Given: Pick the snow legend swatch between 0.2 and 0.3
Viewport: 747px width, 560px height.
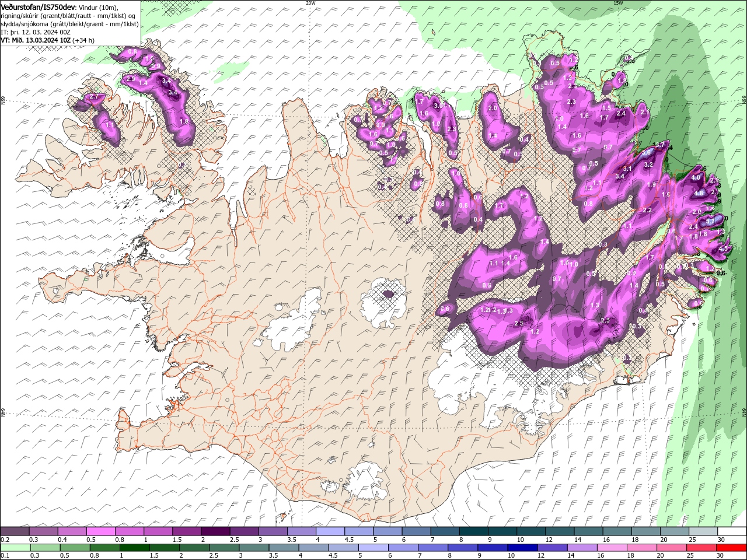Looking at the screenshot, I should tap(15, 531).
